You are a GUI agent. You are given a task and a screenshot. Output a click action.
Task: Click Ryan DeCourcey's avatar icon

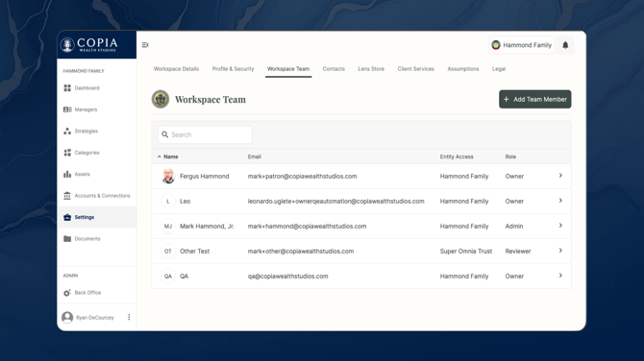(67, 317)
